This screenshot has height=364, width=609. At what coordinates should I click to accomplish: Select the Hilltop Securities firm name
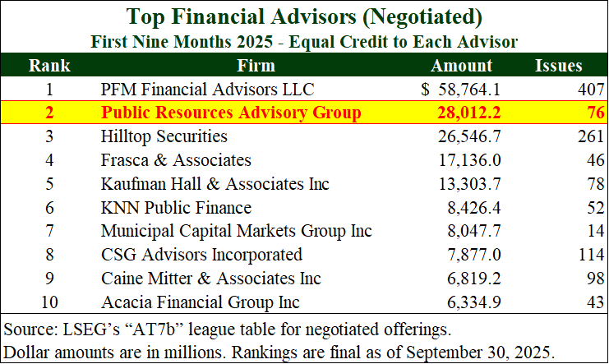164,136
